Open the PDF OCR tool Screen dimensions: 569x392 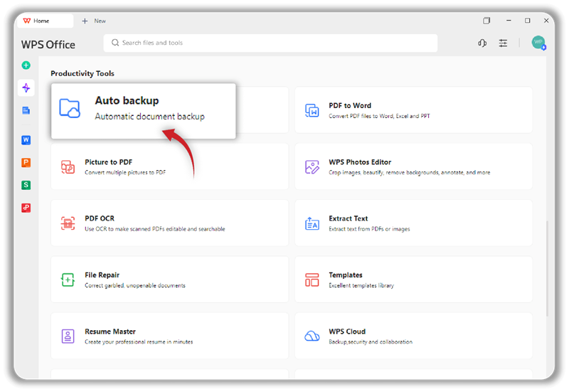(169, 223)
